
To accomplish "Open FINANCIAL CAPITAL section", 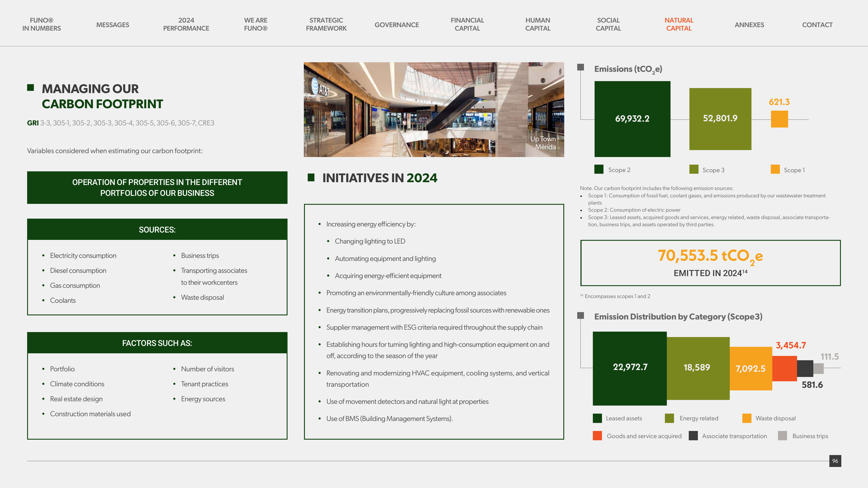I will tap(467, 24).
